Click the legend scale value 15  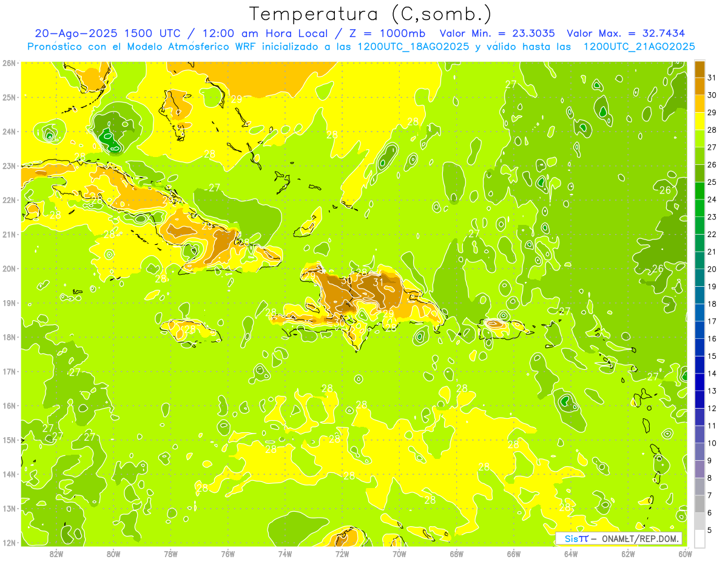click(712, 356)
